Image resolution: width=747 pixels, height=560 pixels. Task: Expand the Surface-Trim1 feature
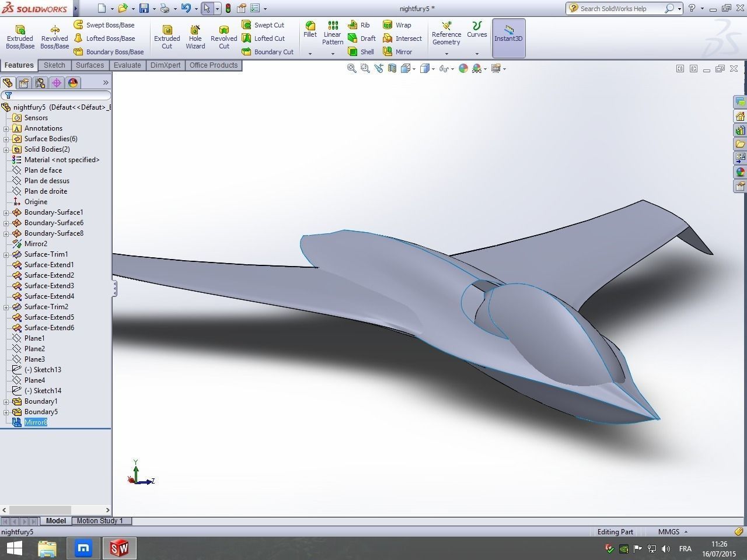[6, 254]
